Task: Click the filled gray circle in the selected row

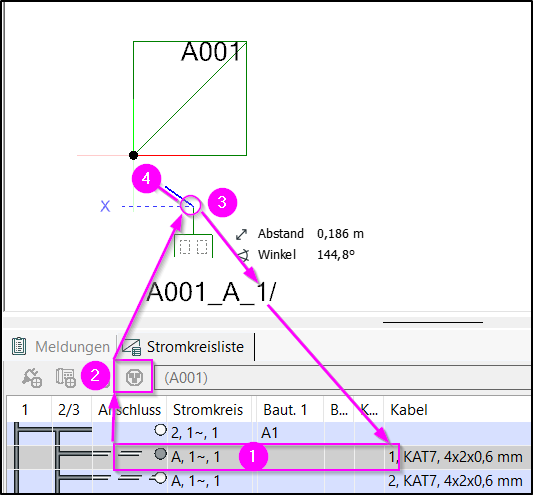Action: click(x=160, y=454)
